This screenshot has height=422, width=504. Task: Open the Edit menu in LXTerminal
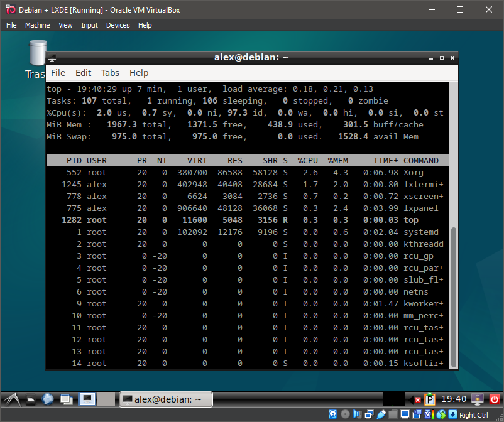tap(83, 73)
